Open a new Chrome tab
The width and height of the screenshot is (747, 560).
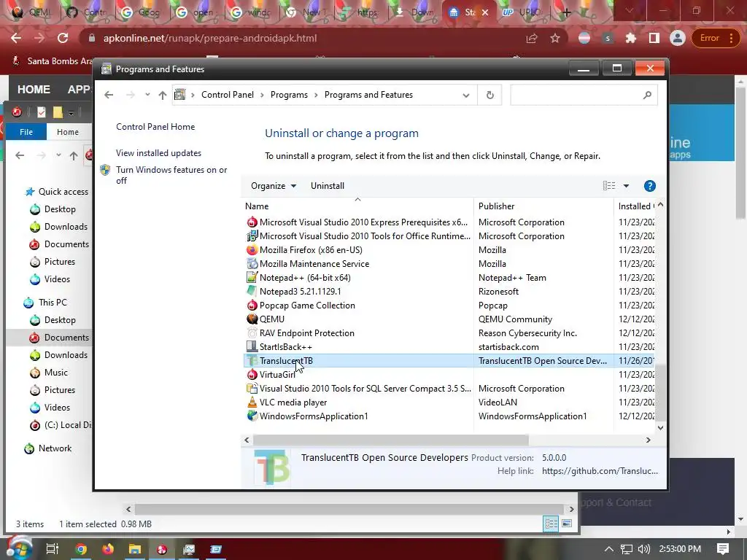pos(566,12)
